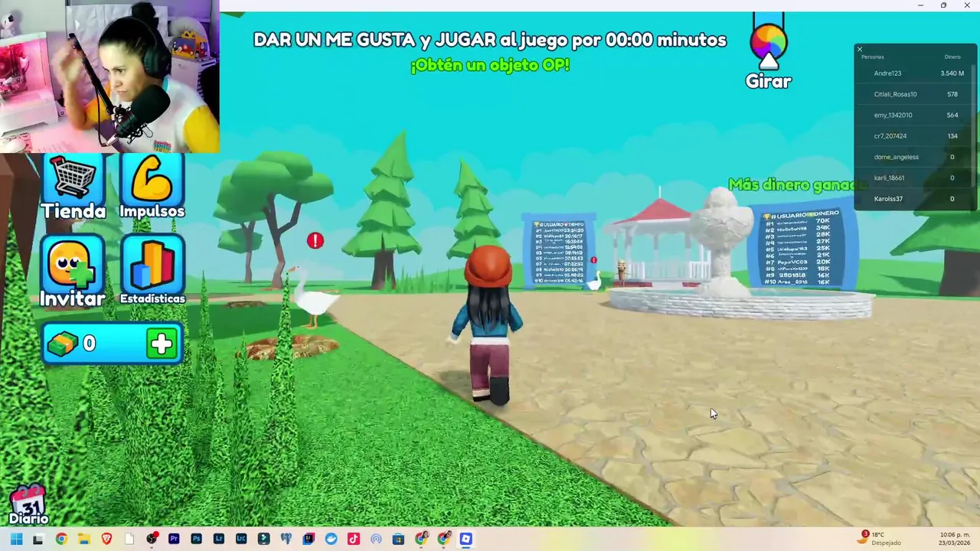Click the Dinero column header
This screenshot has height=551, width=980.
952,57
